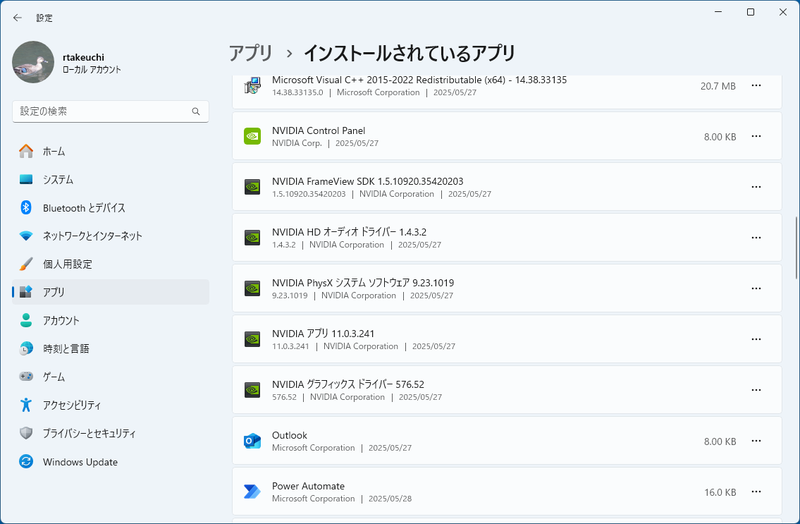Click the Power Automate app name

pyautogui.click(x=308, y=486)
